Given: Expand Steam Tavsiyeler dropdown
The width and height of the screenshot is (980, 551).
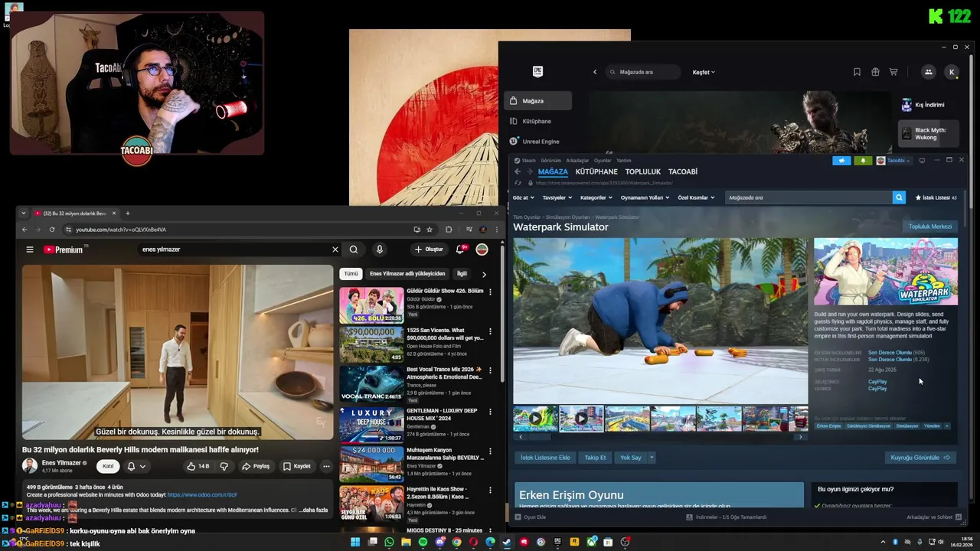Looking at the screenshot, I should tap(557, 197).
